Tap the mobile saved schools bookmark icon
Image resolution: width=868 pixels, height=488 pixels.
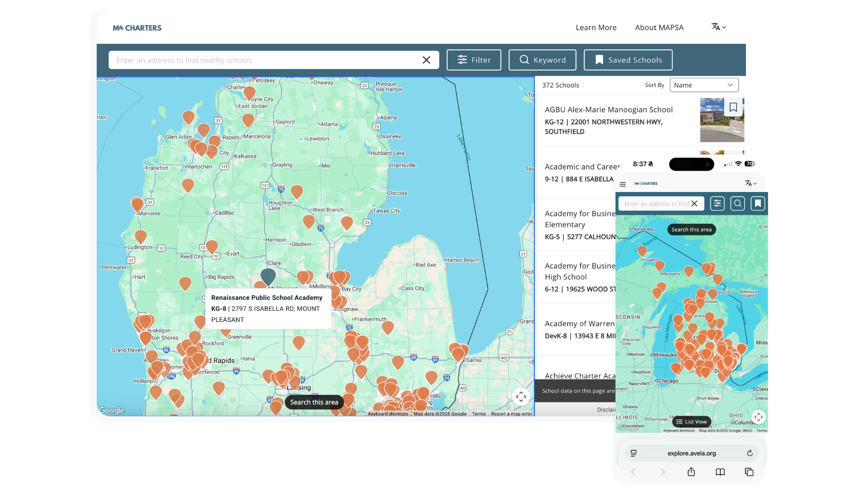(x=758, y=204)
